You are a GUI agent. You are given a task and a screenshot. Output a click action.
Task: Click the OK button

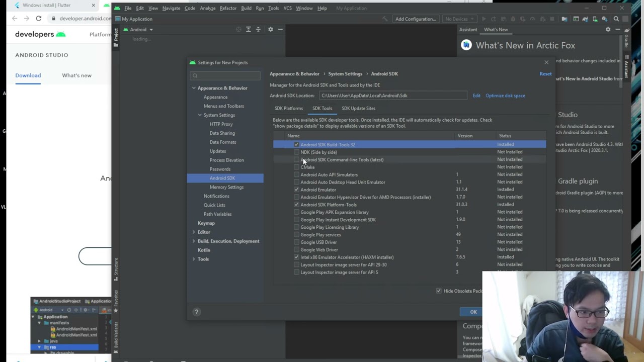[473, 312]
